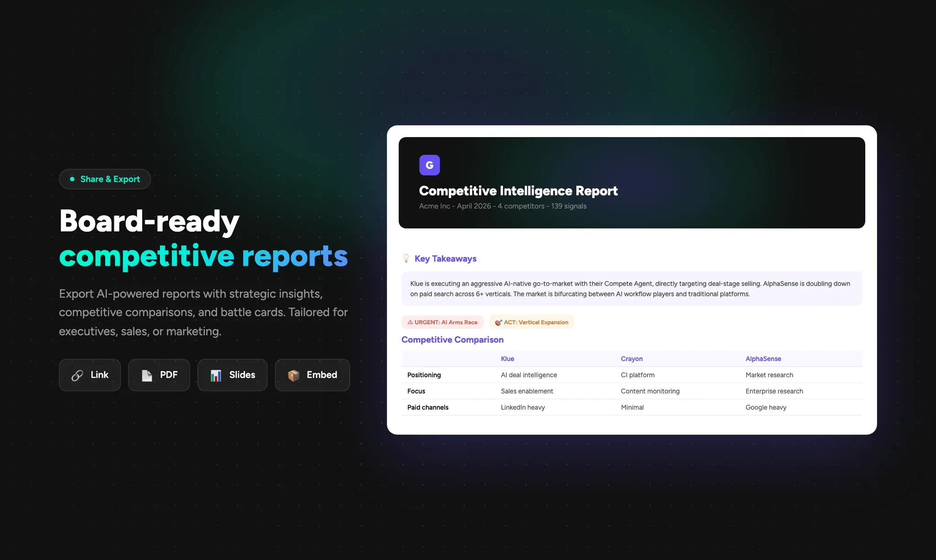Screen dimensions: 936x560
Task: Click the Enterprise research cell
Action: [x=774, y=391]
